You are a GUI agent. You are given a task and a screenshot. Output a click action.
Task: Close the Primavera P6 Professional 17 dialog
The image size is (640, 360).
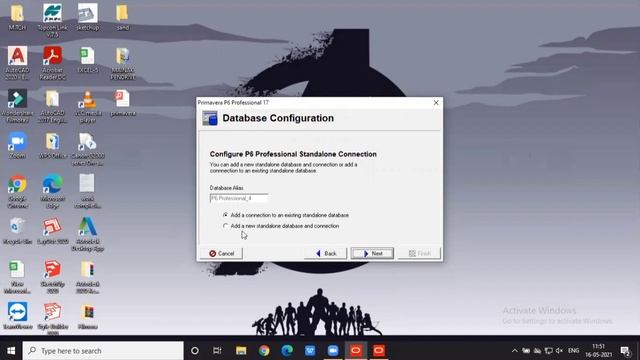(x=436, y=102)
